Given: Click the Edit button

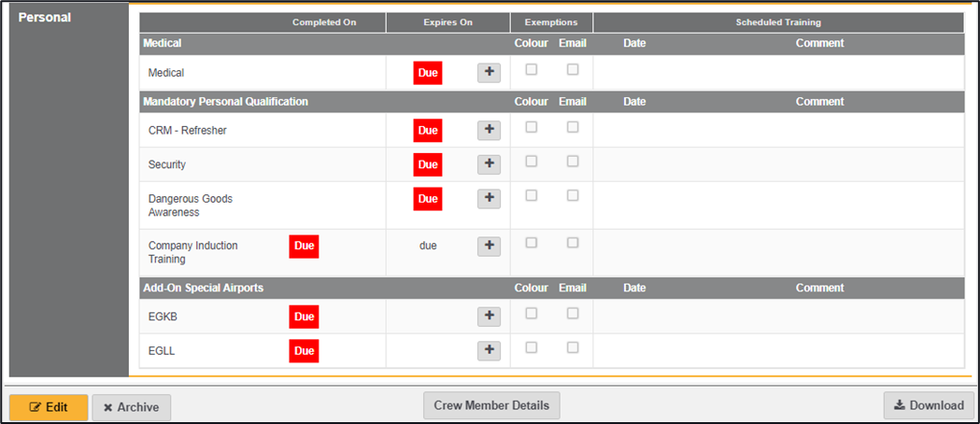Looking at the screenshot, I should (x=49, y=407).
